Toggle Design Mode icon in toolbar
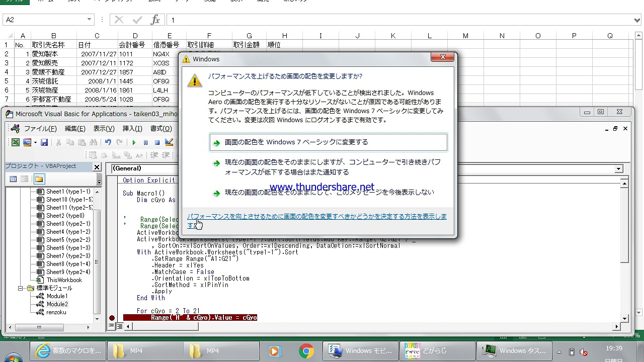This screenshot has width=644, height=362. pyautogui.click(x=169, y=142)
